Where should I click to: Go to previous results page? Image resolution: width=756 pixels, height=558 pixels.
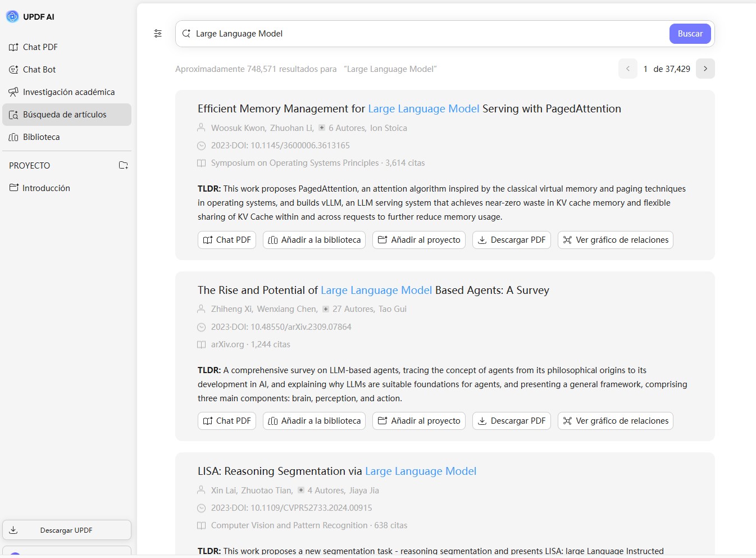pos(628,69)
